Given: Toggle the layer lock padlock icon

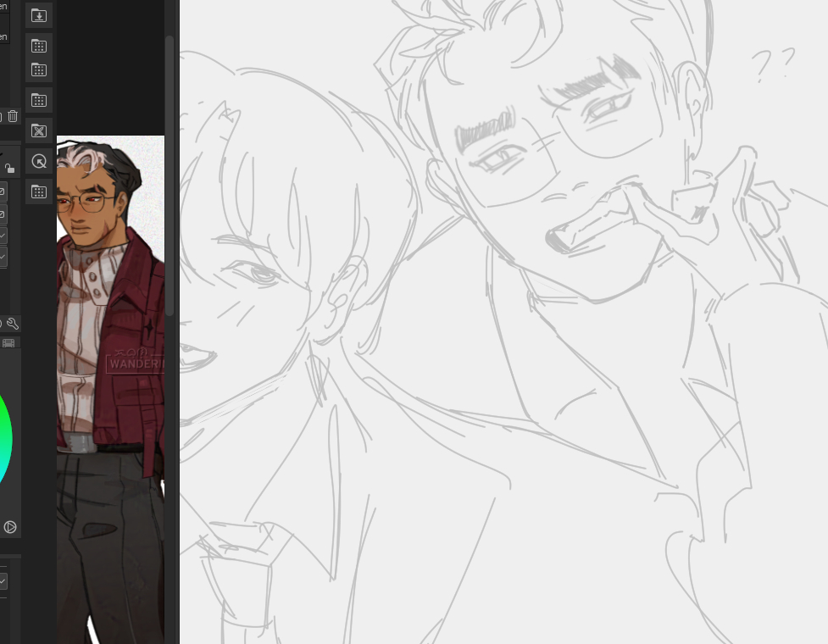Looking at the screenshot, I should pyautogui.click(x=9, y=168).
